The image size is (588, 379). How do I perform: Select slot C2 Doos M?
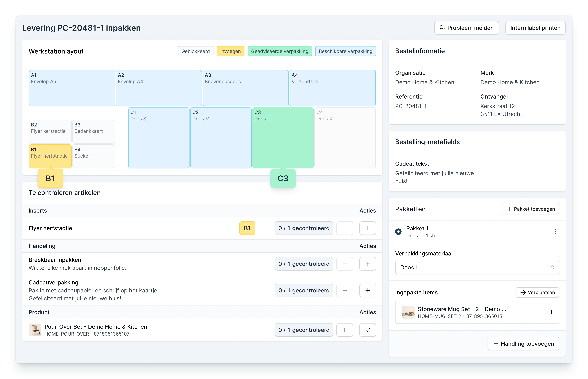[221, 138]
